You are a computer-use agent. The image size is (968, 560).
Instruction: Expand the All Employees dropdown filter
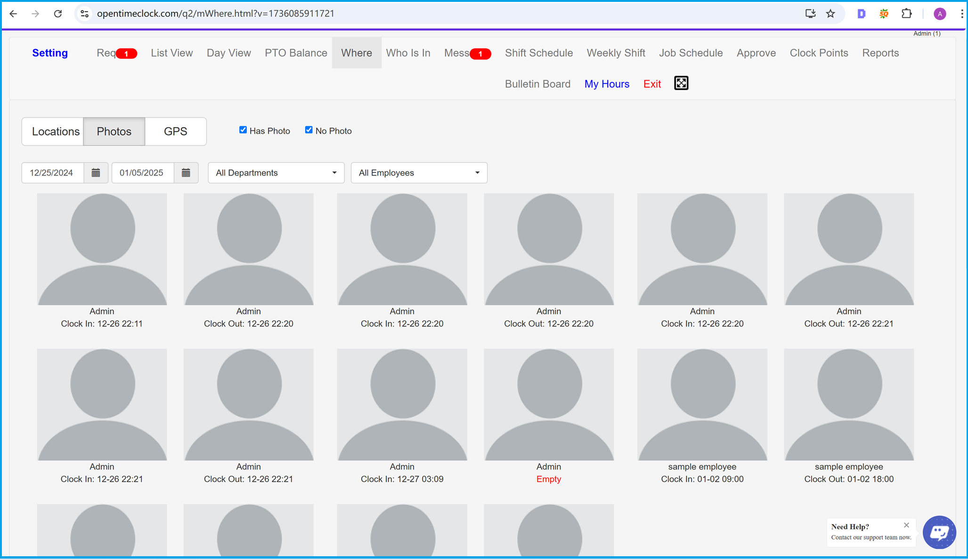pyautogui.click(x=418, y=173)
